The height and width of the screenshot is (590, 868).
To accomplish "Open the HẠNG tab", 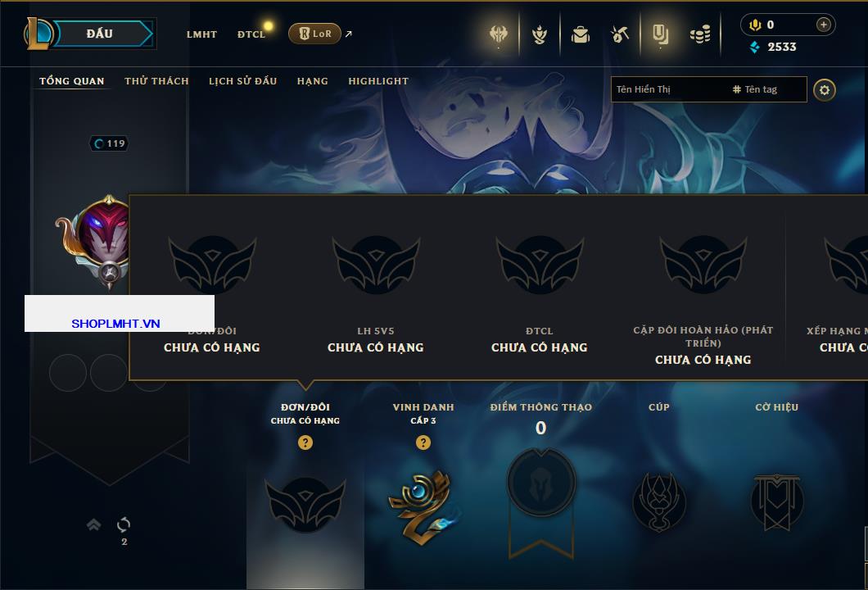I will 313,81.
